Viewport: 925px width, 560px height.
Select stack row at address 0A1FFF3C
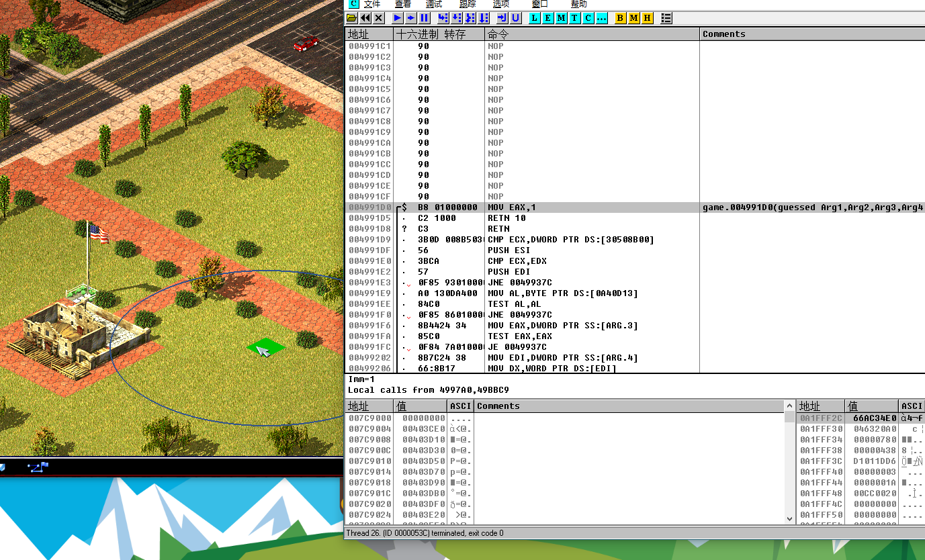pos(861,461)
